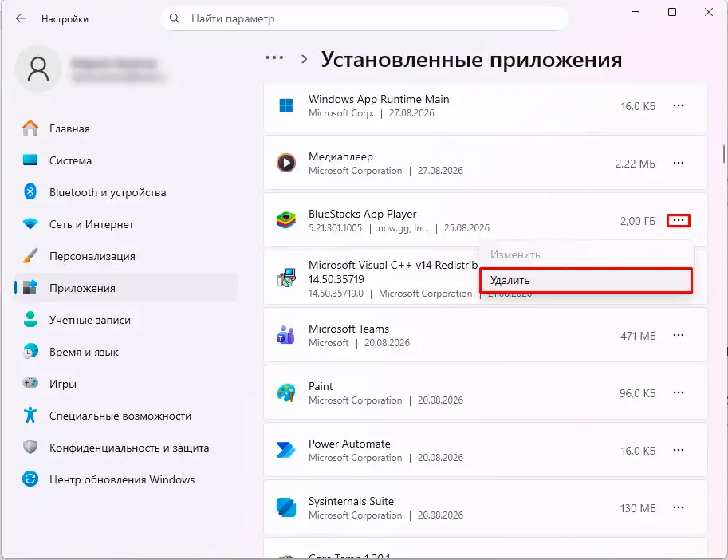Click the 'BlueStacks App Player' app name
728x560 pixels.
pos(363,214)
